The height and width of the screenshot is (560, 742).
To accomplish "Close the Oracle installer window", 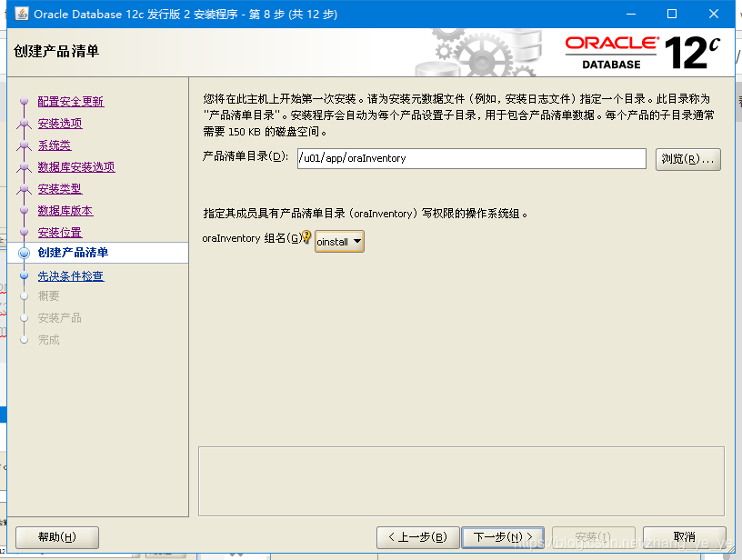I will click(714, 14).
